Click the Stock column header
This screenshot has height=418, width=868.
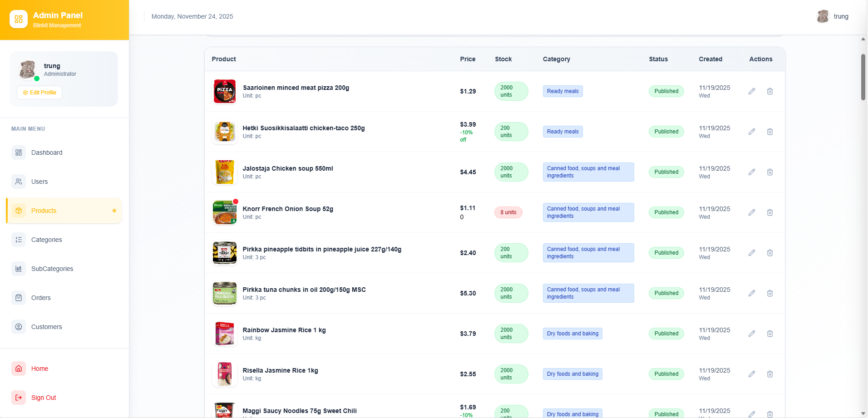click(x=503, y=59)
